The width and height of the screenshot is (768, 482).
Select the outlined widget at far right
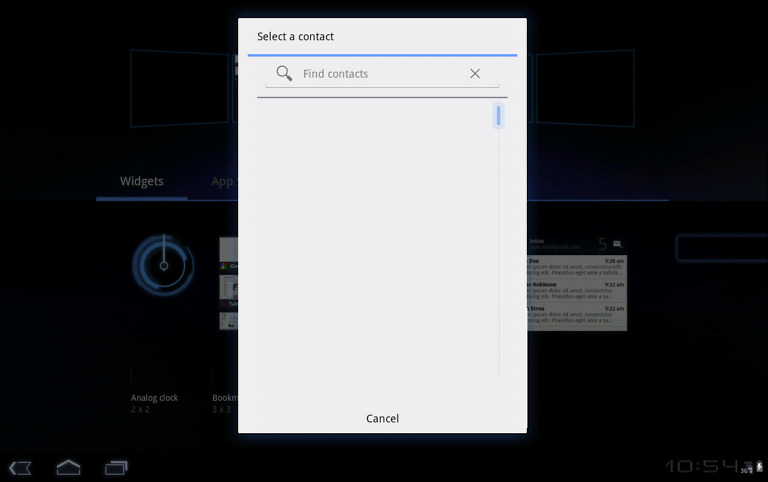tap(720, 248)
